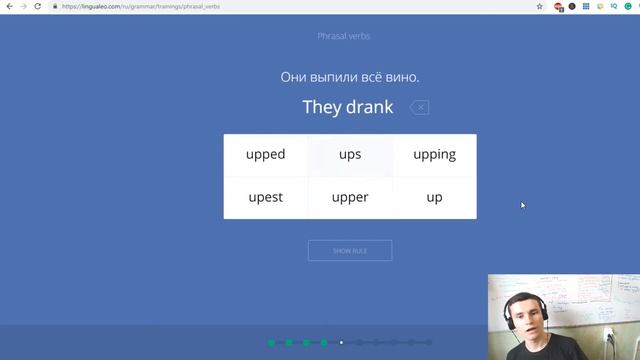Click the white current-step progress dot
640x360 pixels.
pyautogui.click(x=341, y=342)
